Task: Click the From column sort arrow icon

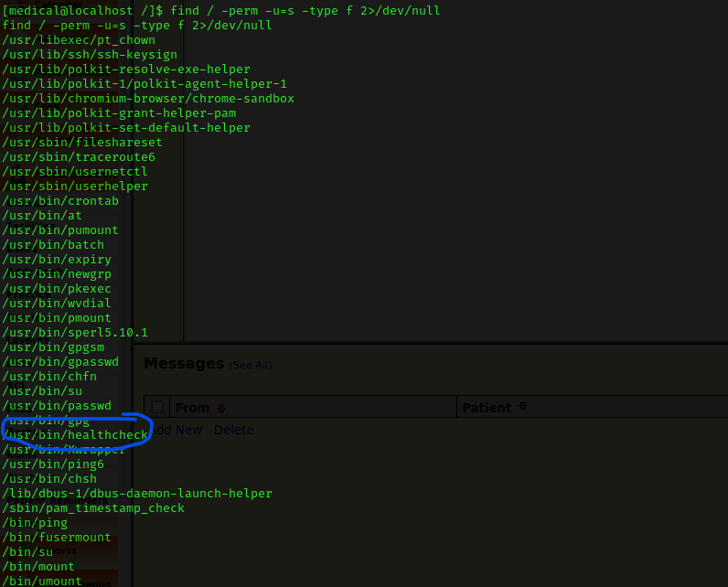Action: coord(220,408)
